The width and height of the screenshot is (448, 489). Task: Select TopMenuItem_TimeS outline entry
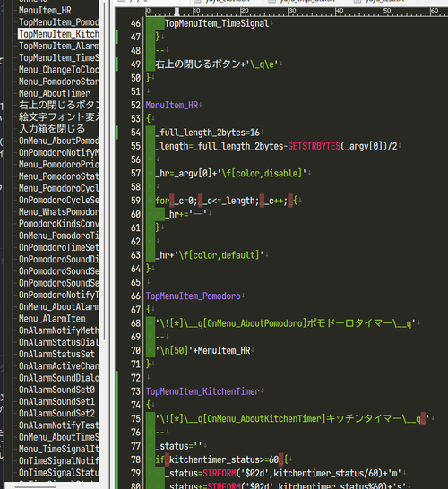click(x=58, y=57)
